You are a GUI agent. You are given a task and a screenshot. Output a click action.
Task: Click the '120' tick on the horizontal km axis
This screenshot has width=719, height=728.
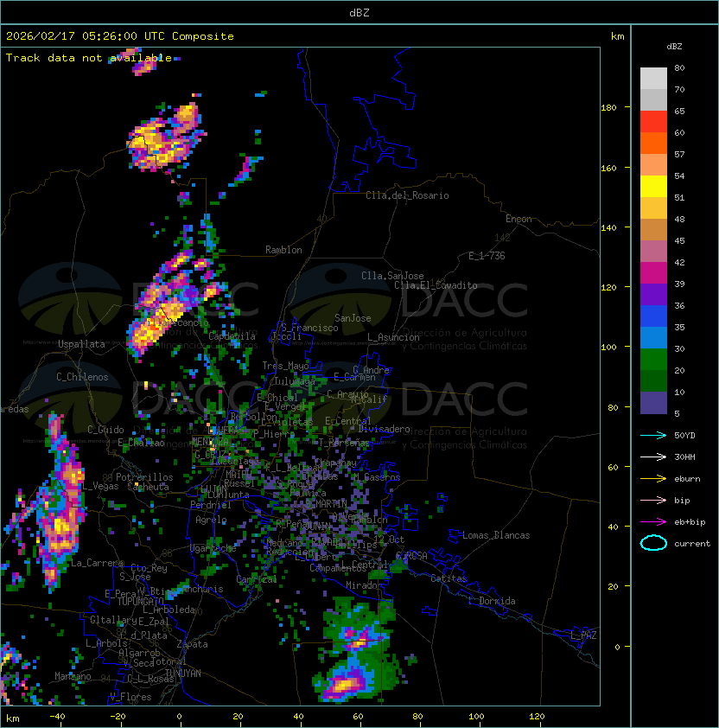[537, 717]
